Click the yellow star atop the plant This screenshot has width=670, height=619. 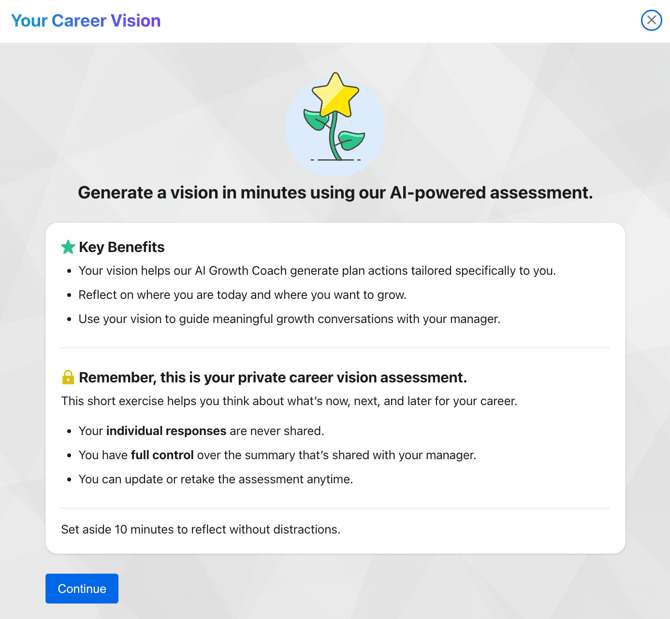pyautogui.click(x=336, y=96)
